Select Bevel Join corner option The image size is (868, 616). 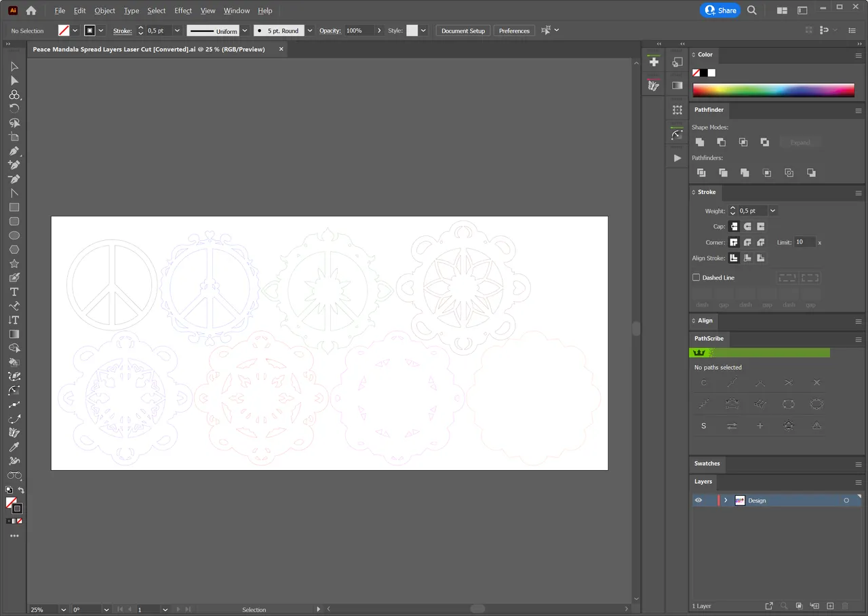pyautogui.click(x=761, y=242)
